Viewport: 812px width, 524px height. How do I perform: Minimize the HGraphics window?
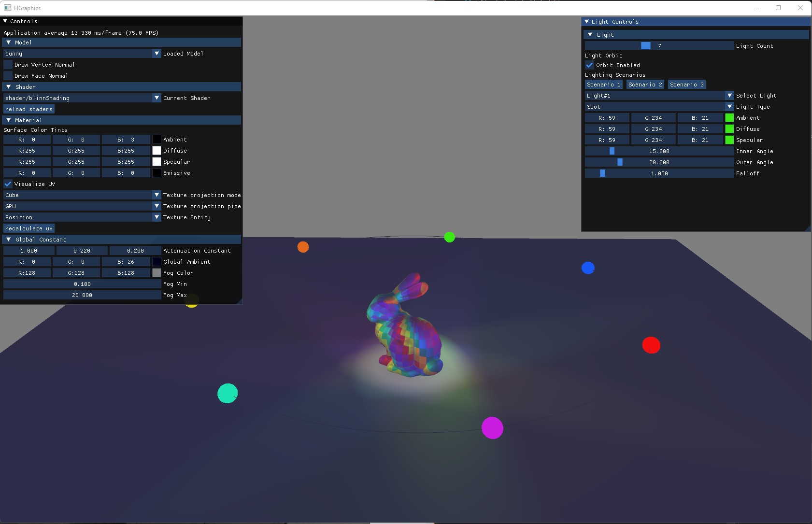click(756, 8)
